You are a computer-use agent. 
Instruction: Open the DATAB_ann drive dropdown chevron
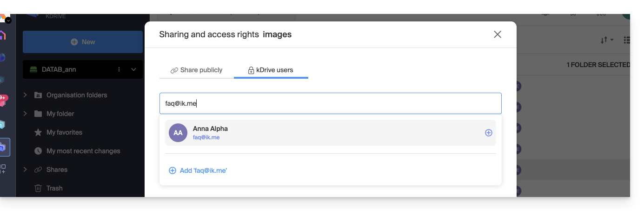[x=134, y=69]
